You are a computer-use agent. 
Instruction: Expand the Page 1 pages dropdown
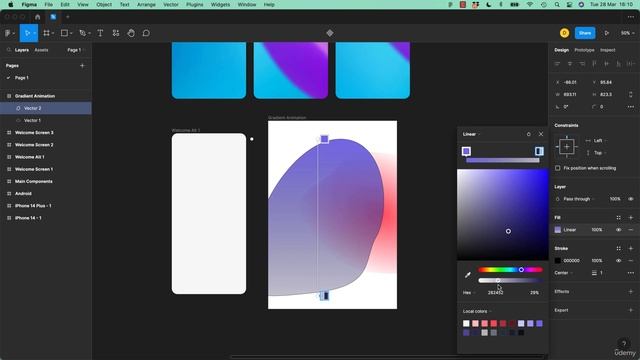76,50
